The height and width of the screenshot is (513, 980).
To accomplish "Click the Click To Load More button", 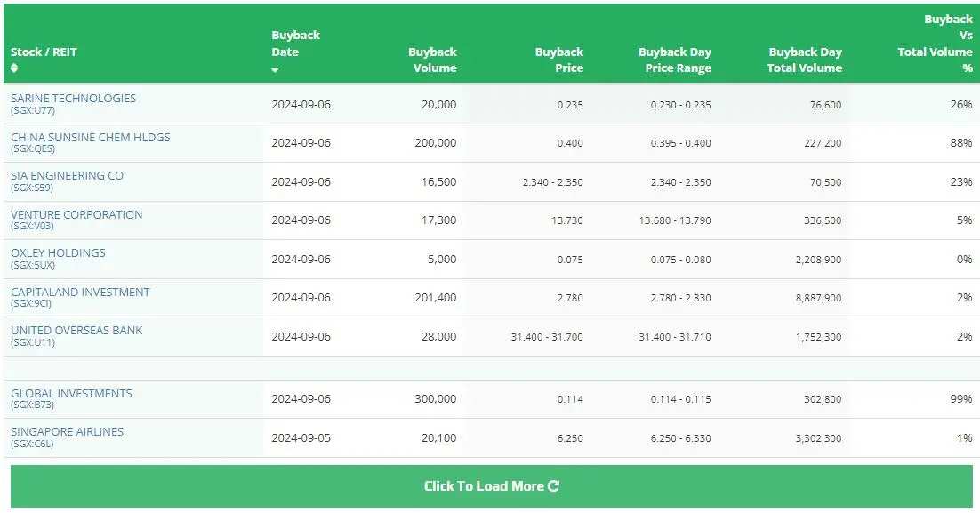I will coord(491,486).
